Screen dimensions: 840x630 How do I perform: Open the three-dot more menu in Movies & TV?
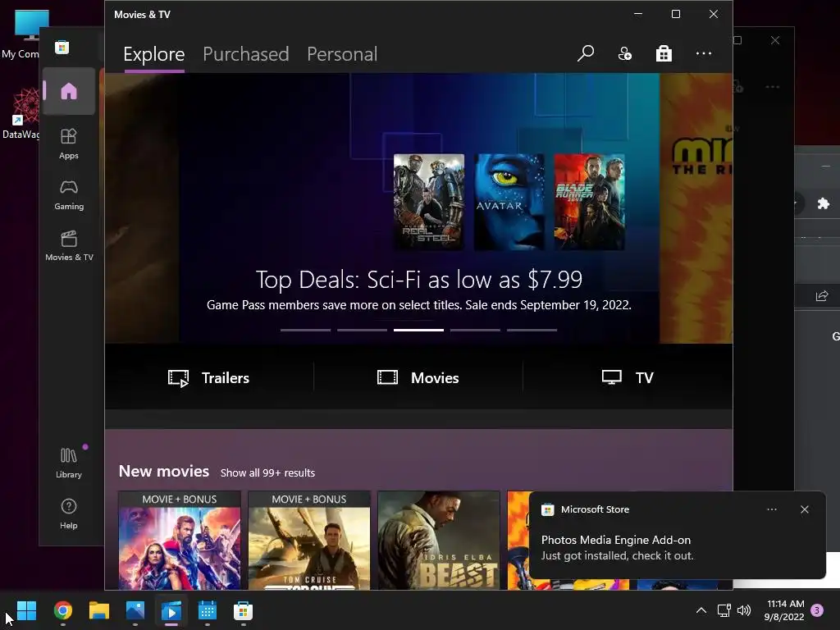[x=703, y=53]
